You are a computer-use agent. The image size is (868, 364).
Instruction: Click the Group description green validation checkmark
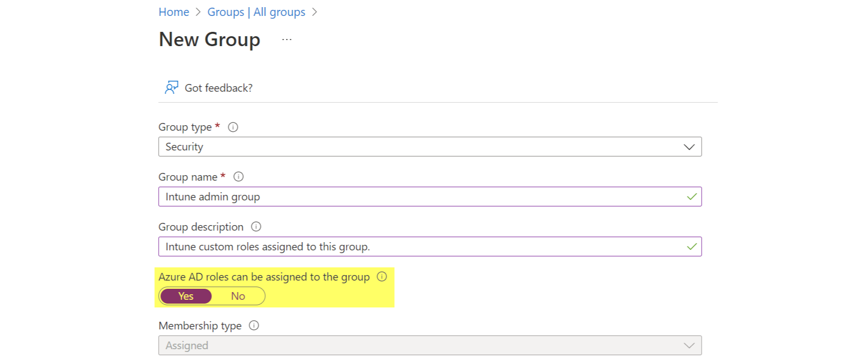click(691, 247)
